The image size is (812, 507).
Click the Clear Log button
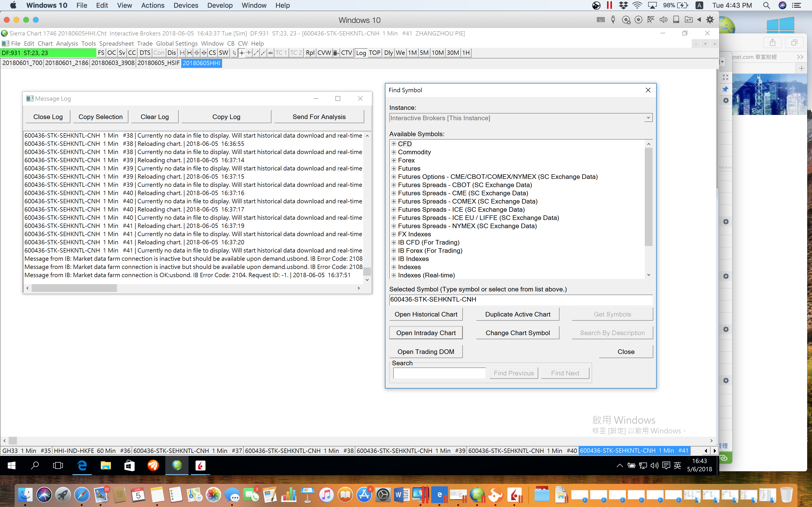(x=155, y=117)
